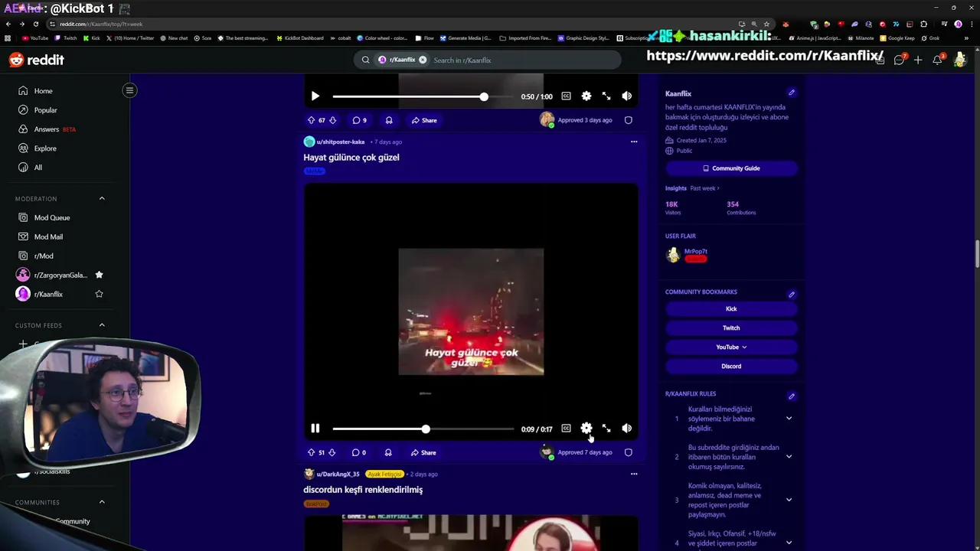
Task: Open the Kick bookmark
Action: pyautogui.click(x=731, y=308)
